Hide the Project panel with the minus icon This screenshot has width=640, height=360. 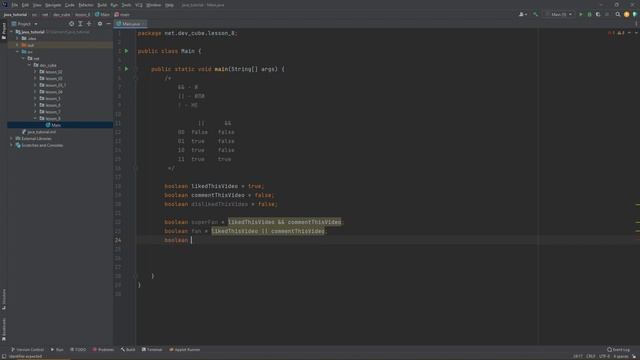click(x=108, y=24)
